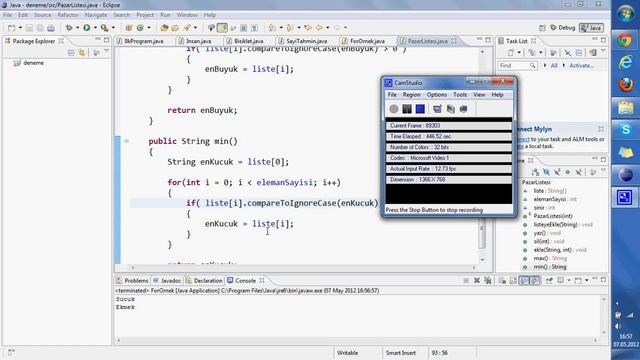Click CamStudio Stop button
This screenshot has height=360, width=640.
pos(420,109)
